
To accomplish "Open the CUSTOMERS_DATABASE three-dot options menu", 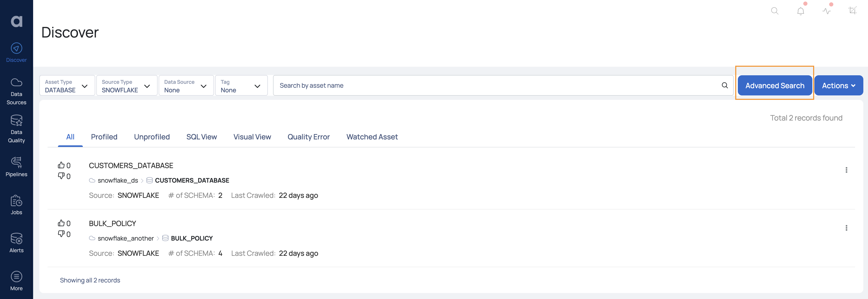I will tap(846, 170).
